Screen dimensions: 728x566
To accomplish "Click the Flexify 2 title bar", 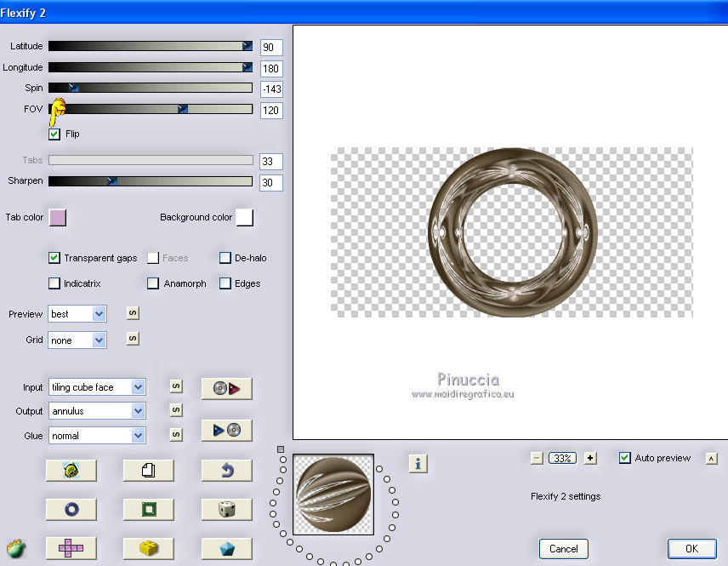I will coord(364,12).
